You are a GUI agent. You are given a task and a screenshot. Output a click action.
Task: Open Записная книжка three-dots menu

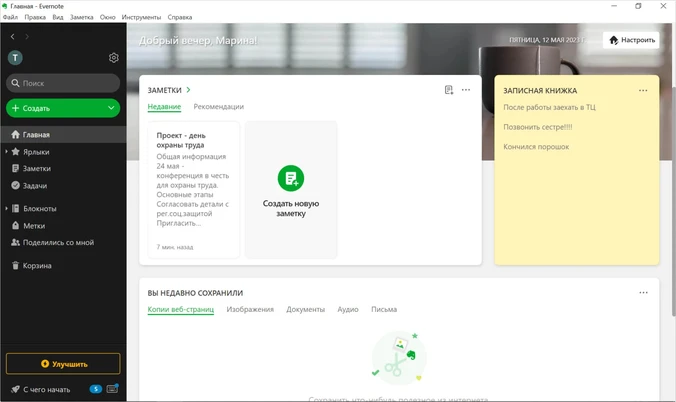643,91
